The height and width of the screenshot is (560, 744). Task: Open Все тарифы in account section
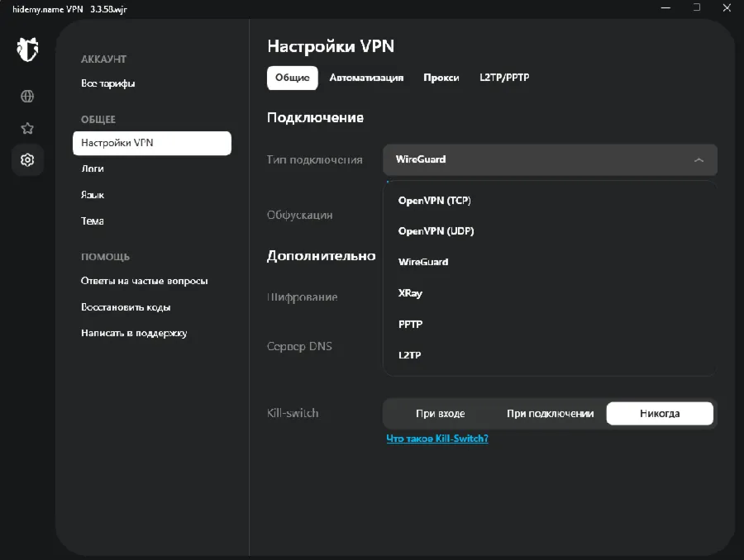(107, 83)
